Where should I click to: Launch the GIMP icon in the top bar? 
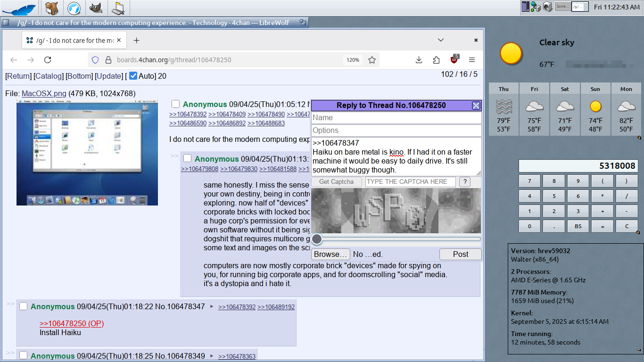coord(96,8)
